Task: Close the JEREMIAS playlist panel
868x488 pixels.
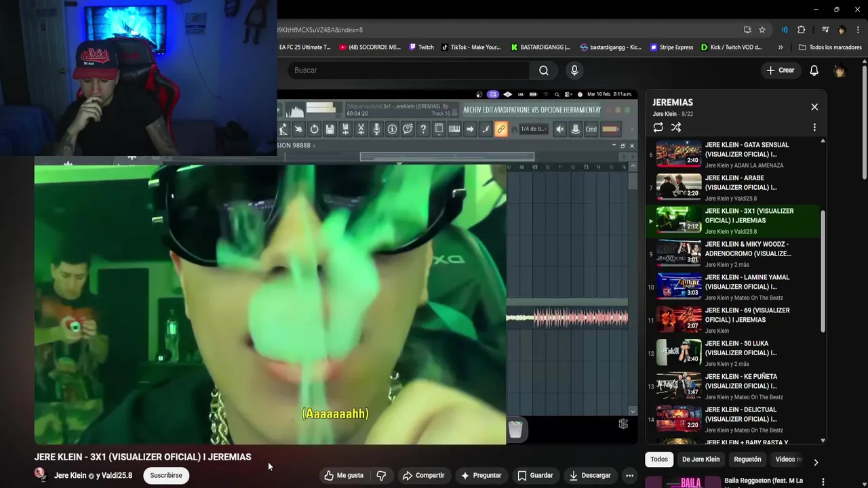Action: (814, 107)
